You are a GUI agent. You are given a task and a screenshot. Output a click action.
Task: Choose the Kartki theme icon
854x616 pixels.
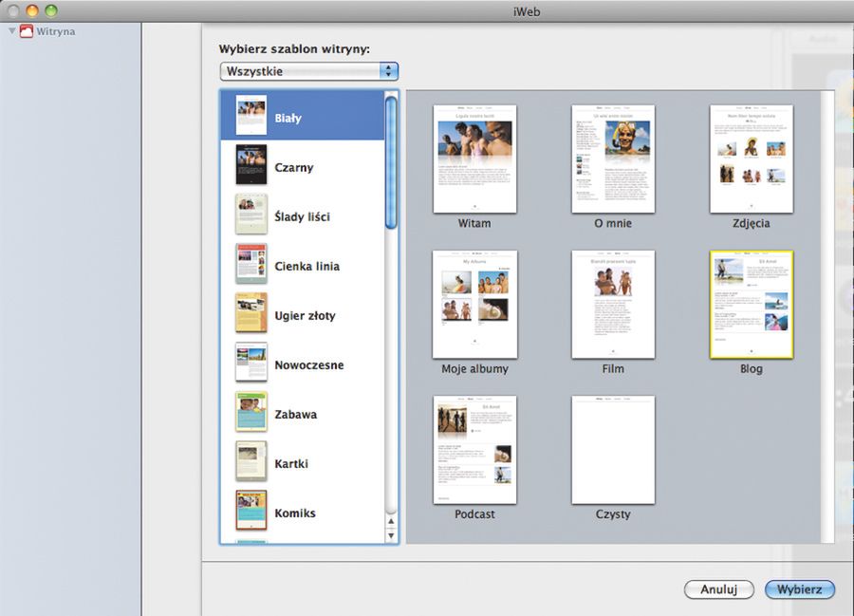point(251,460)
